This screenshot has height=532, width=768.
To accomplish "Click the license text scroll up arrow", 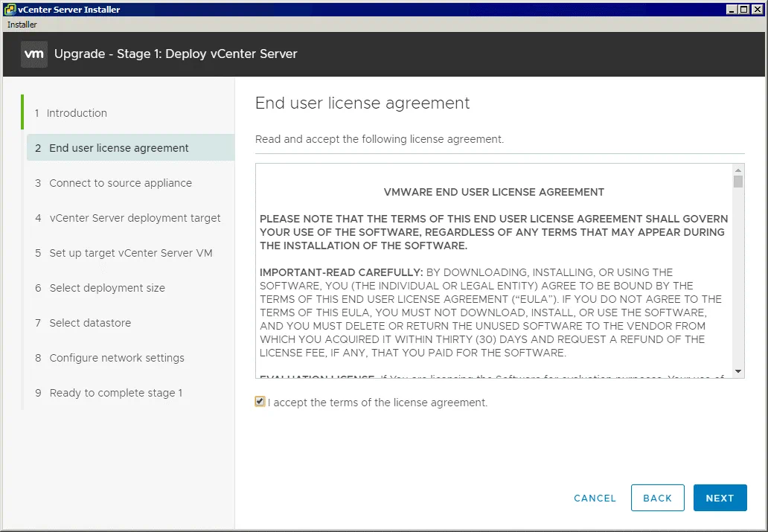I will 738,170.
